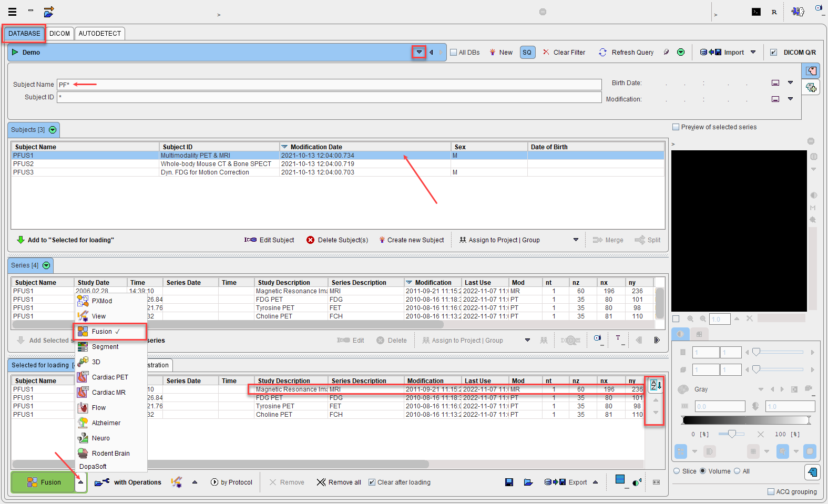Viewport: 828px width, 504px height.
Task: Expand the Series [4] panel toggle
Action: tap(46, 265)
